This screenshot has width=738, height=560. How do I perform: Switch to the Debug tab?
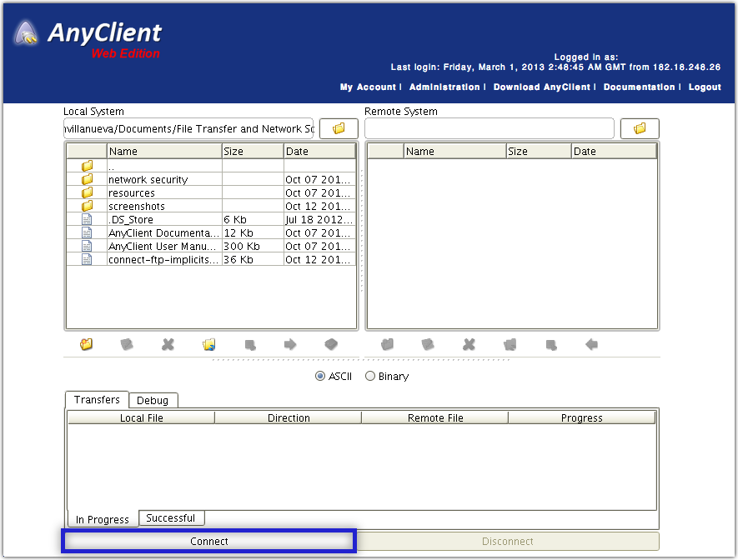pos(153,400)
